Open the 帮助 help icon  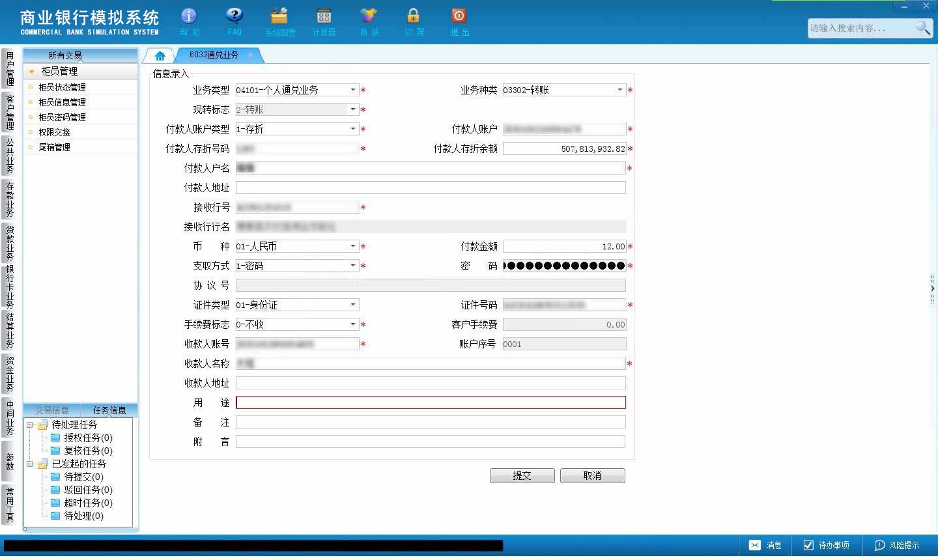(x=190, y=21)
